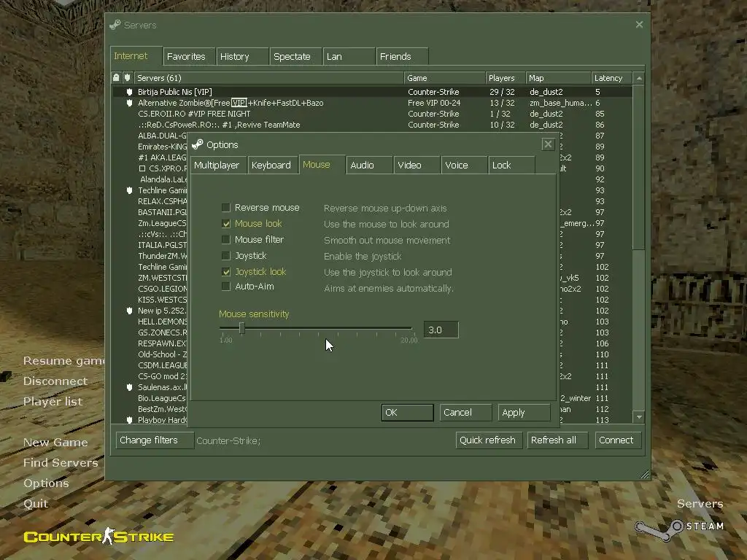Enable the Mouse filter checkbox
Screen dimensions: 747x560
point(226,239)
